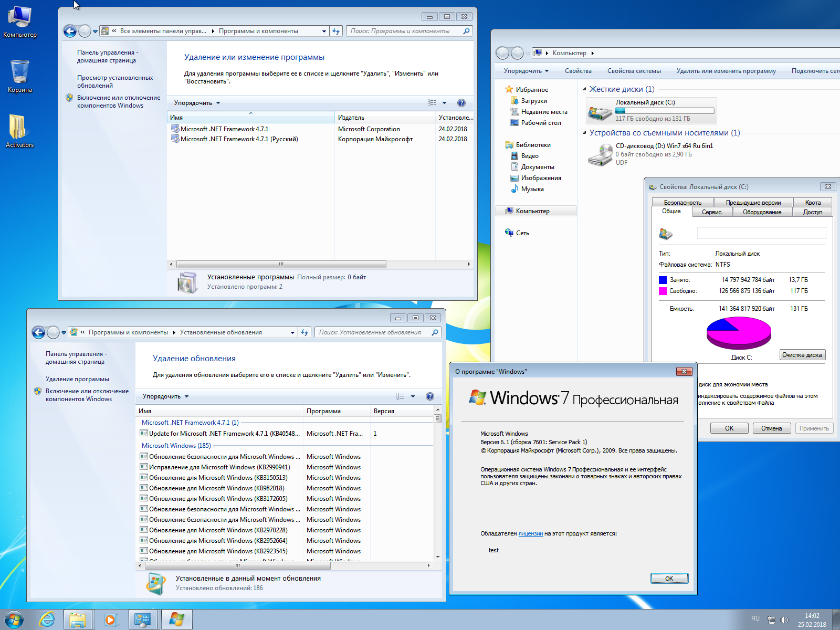Open Start menu orb
This screenshot has width=840, height=630.
14,619
